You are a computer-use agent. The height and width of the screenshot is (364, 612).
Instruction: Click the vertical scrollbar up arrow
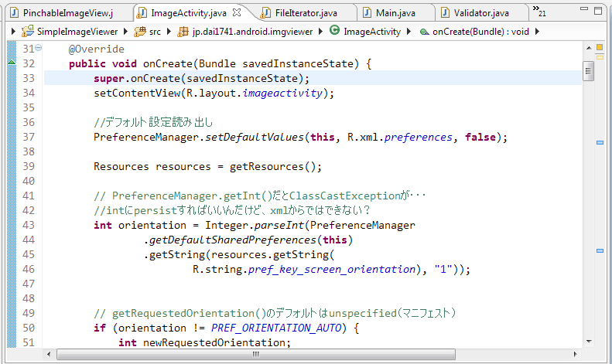click(x=589, y=48)
